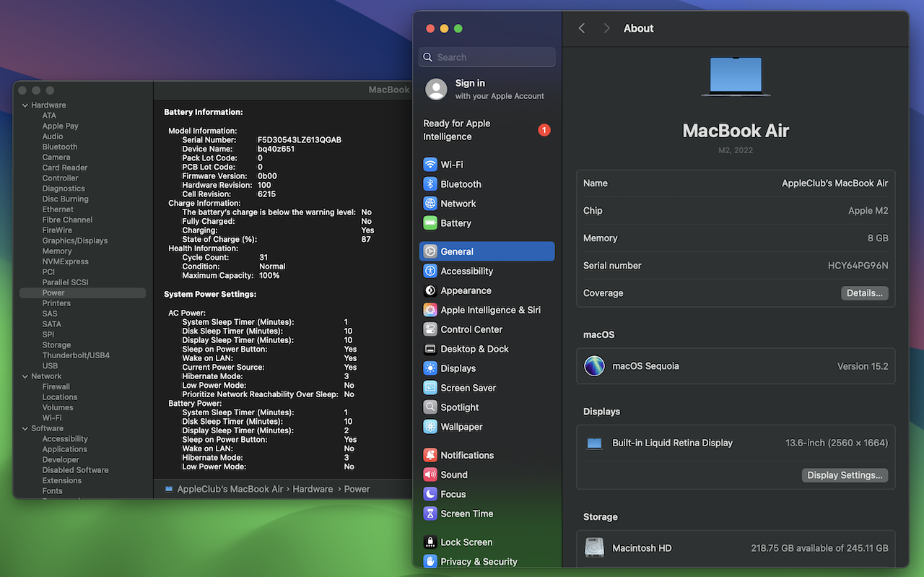924x577 pixels.
Task: Click Maximum Capacity 100% value
Action: pos(269,276)
